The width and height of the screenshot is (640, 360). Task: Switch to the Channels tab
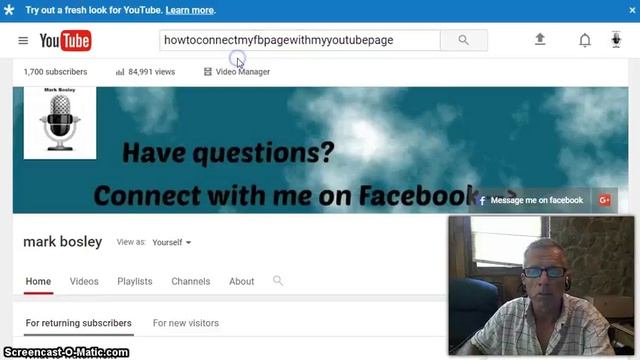click(191, 282)
